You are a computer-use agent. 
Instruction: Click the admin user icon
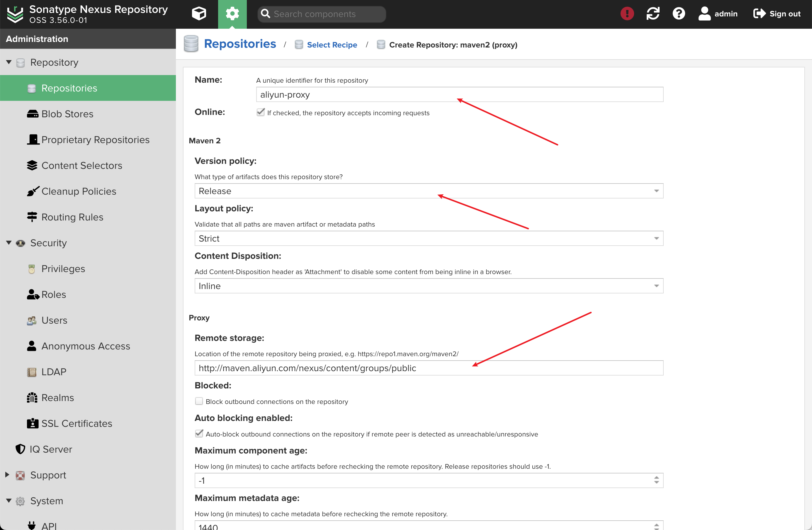click(x=704, y=14)
